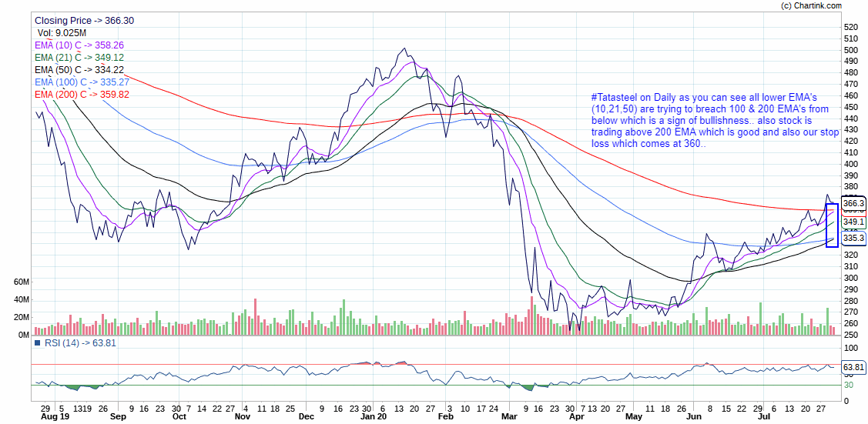Click the Dec month label on time axis

pyautogui.click(x=306, y=417)
